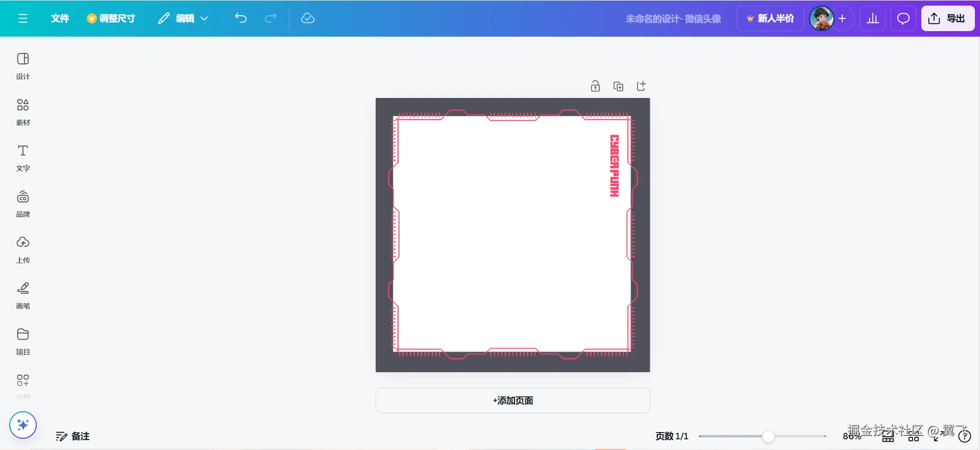Click the 导出 export button
The height and width of the screenshot is (450, 980).
(x=948, y=18)
